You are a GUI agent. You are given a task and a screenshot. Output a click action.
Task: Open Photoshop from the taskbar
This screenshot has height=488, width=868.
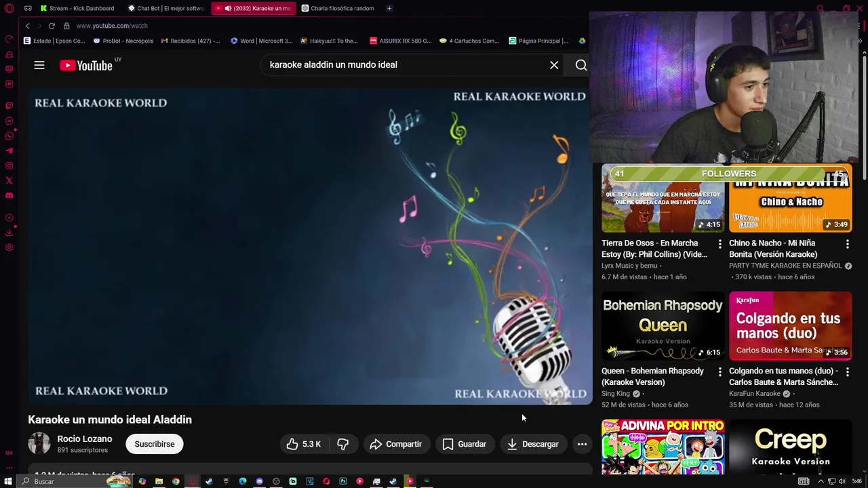click(343, 481)
